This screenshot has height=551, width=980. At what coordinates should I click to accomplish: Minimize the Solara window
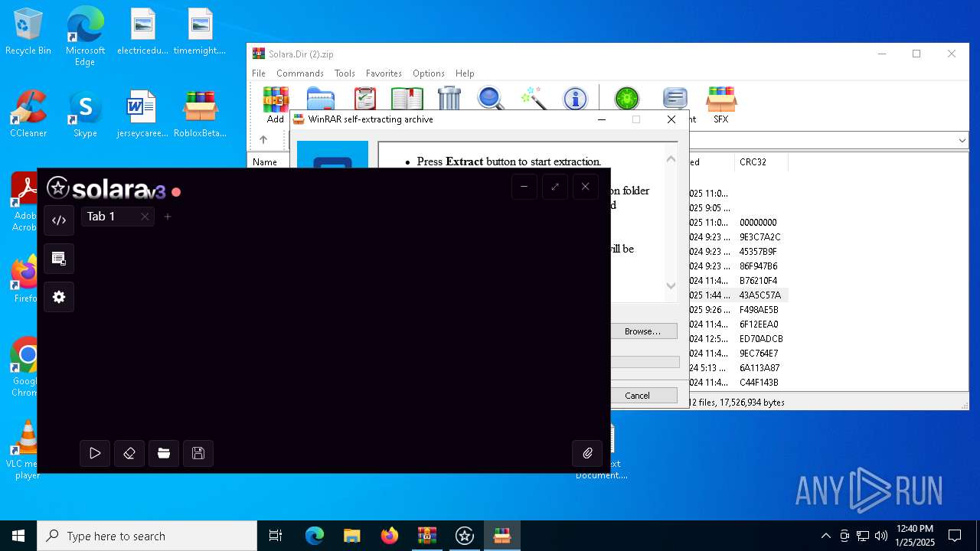pyautogui.click(x=524, y=187)
